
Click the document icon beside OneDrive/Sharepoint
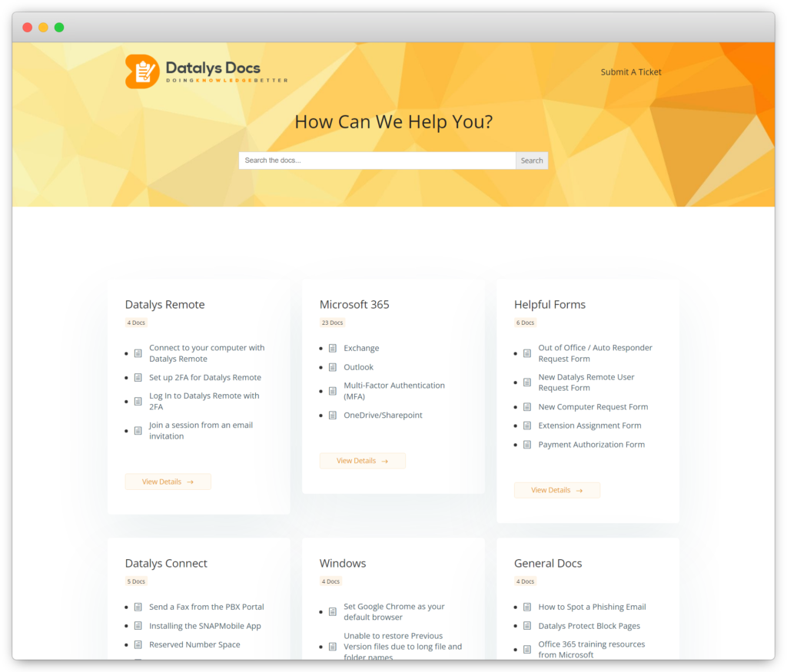[333, 415]
